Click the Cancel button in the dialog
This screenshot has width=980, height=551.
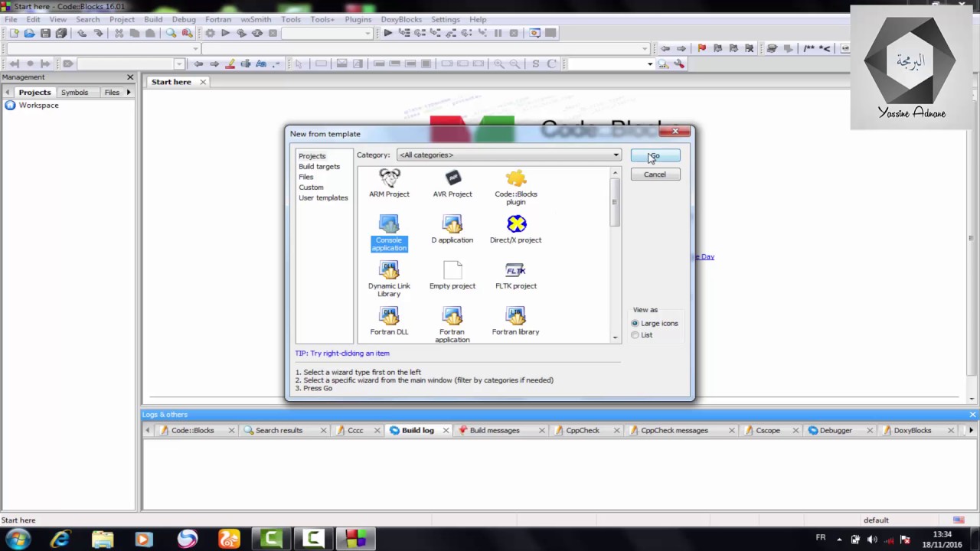pyautogui.click(x=655, y=174)
